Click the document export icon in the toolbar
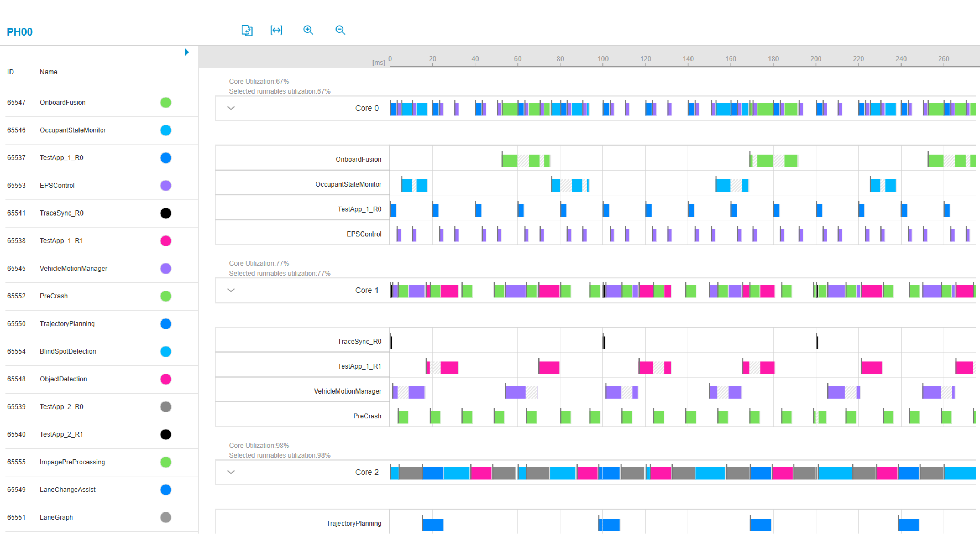This screenshot has height=552, width=980. [247, 31]
